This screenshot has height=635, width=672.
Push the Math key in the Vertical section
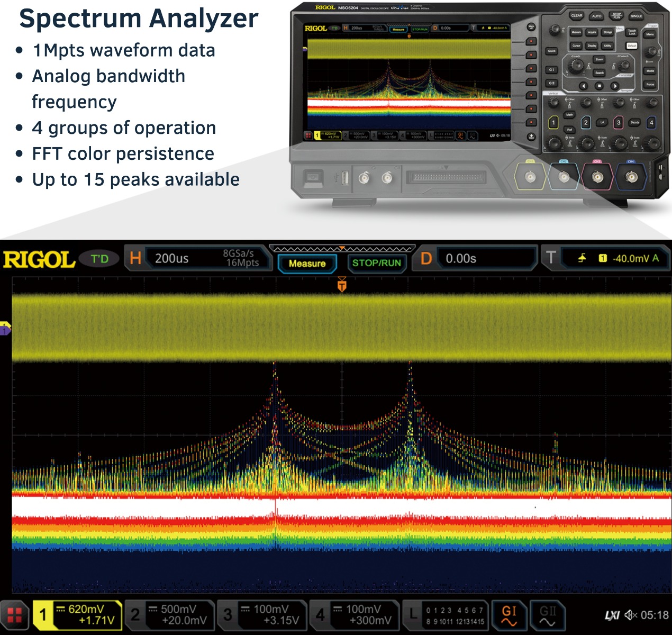569,114
